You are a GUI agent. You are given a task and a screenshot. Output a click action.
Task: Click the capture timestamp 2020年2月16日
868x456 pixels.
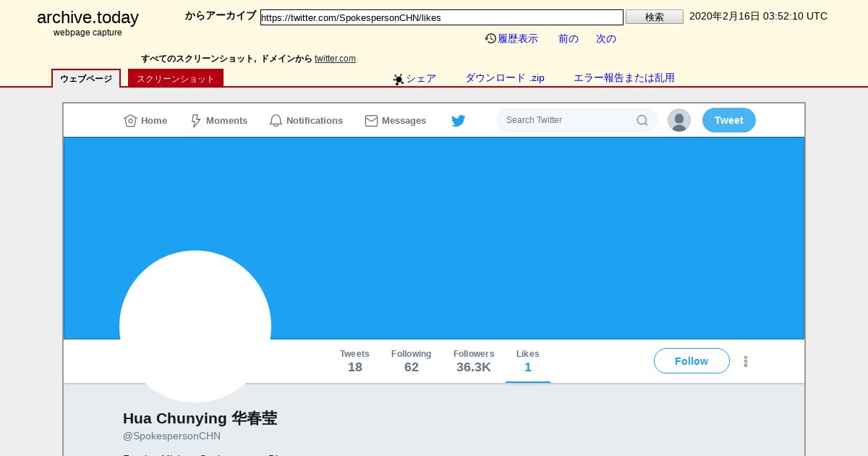pos(758,16)
